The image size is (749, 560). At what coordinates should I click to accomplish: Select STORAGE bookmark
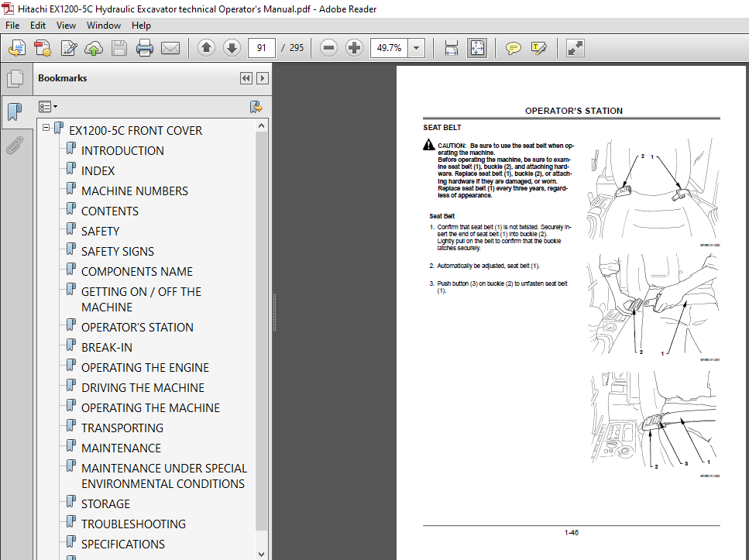(105, 503)
